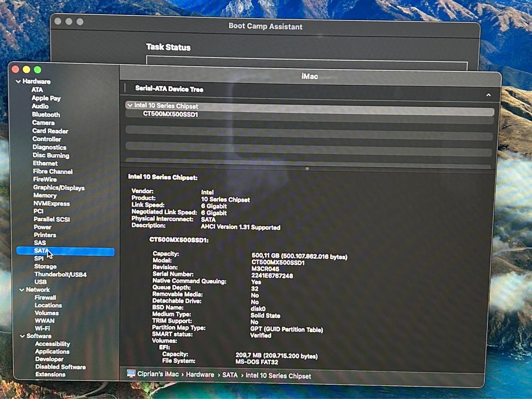Open FireWire in the sidebar

tap(45, 180)
